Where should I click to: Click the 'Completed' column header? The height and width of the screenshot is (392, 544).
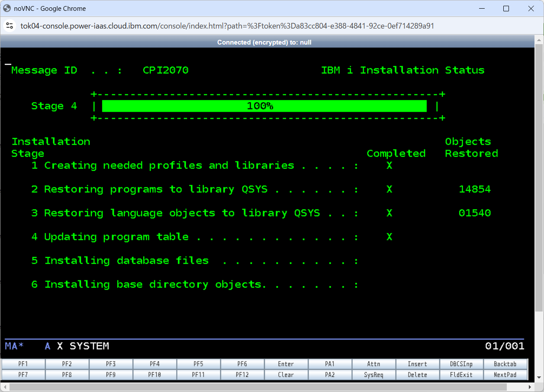pos(396,154)
